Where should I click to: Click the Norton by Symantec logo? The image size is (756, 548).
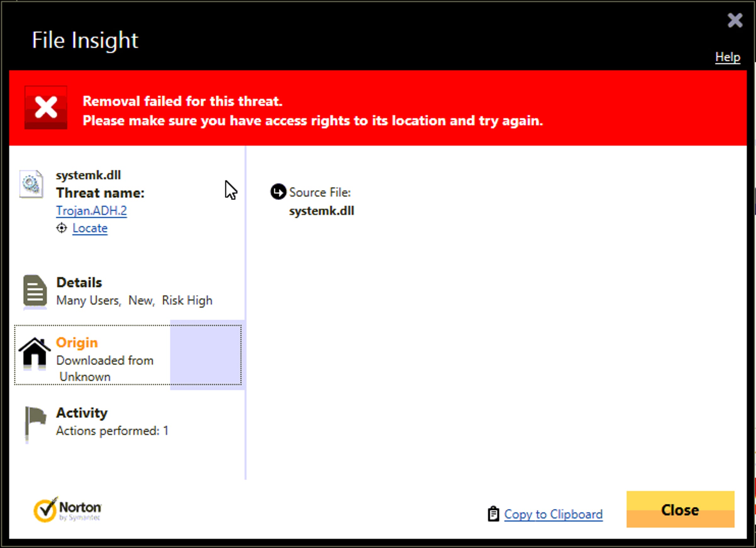pyautogui.click(x=68, y=509)
